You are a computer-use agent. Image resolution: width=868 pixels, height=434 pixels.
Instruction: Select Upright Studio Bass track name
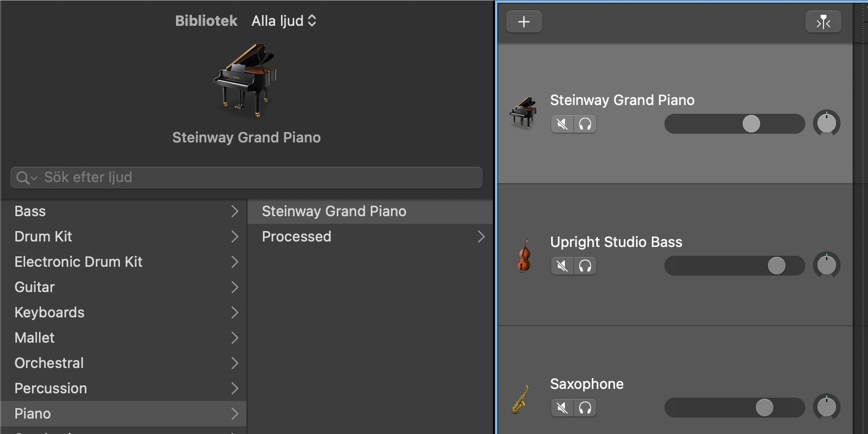pos(616,242)
